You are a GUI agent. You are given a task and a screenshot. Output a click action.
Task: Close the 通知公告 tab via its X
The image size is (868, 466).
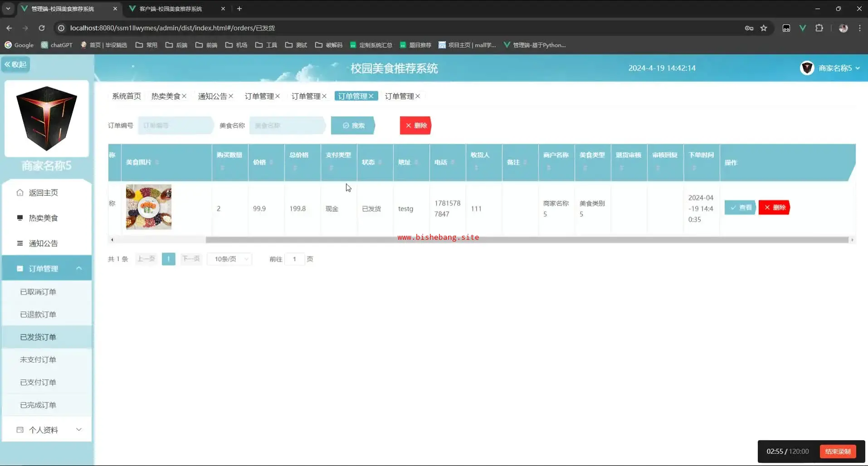point(231,96)
